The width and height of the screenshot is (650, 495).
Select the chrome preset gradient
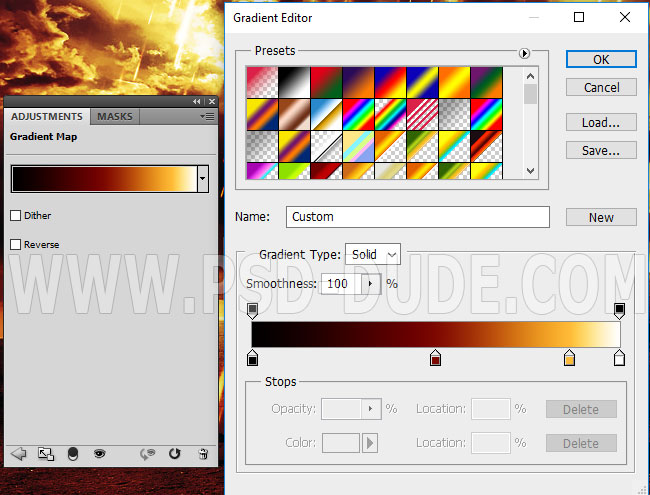(326, 114)
